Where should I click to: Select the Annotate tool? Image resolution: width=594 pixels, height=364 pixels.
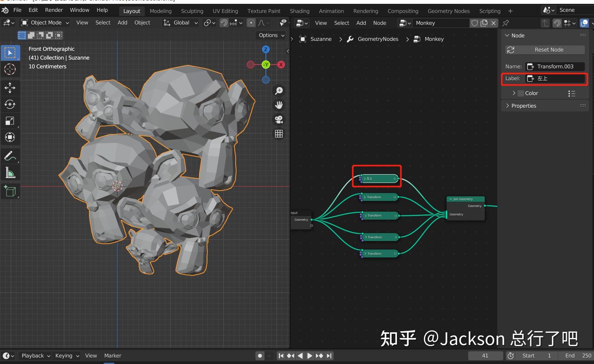(x=10, y=155)
